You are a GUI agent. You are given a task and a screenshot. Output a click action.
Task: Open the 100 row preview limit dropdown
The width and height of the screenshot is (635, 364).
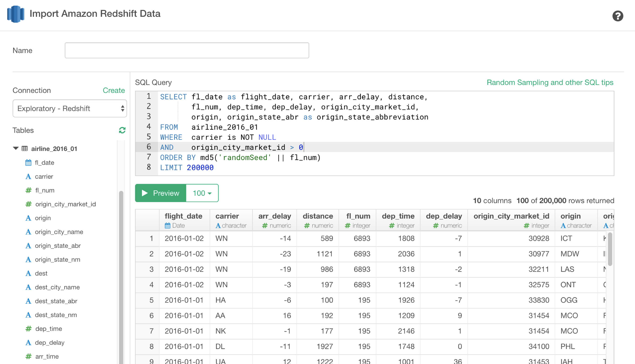(x=202, y=193)
